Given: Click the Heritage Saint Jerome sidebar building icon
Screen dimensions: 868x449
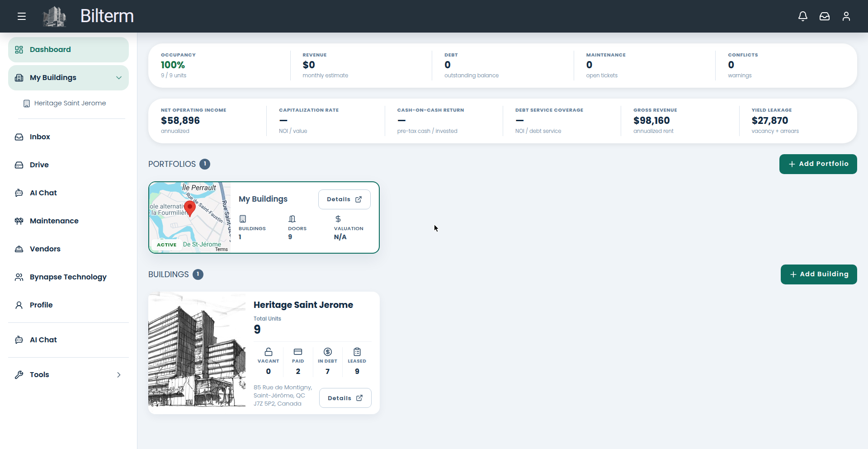Looking at the screenshot, I should tap(27, 104).
